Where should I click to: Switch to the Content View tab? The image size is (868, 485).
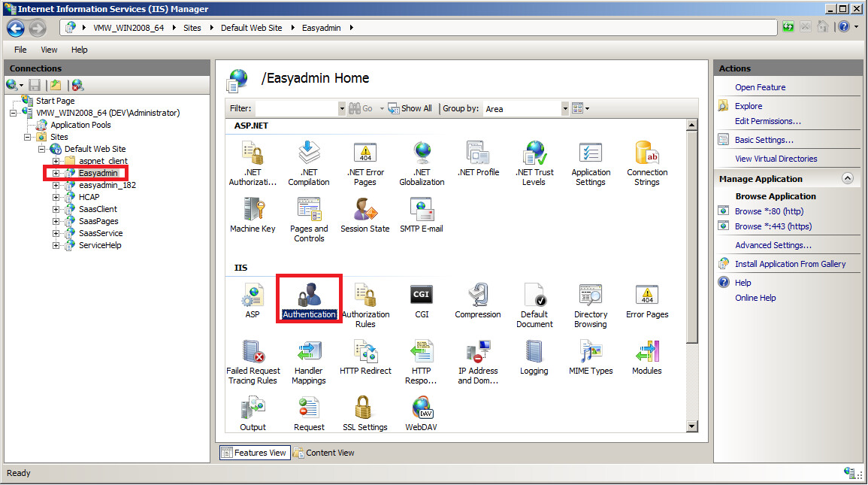324,453
